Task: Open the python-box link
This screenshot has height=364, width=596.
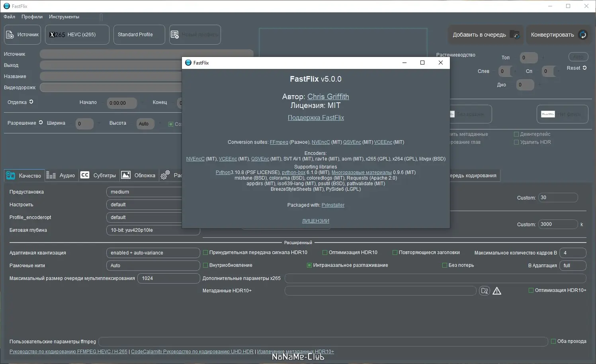Action: point(293,172)
